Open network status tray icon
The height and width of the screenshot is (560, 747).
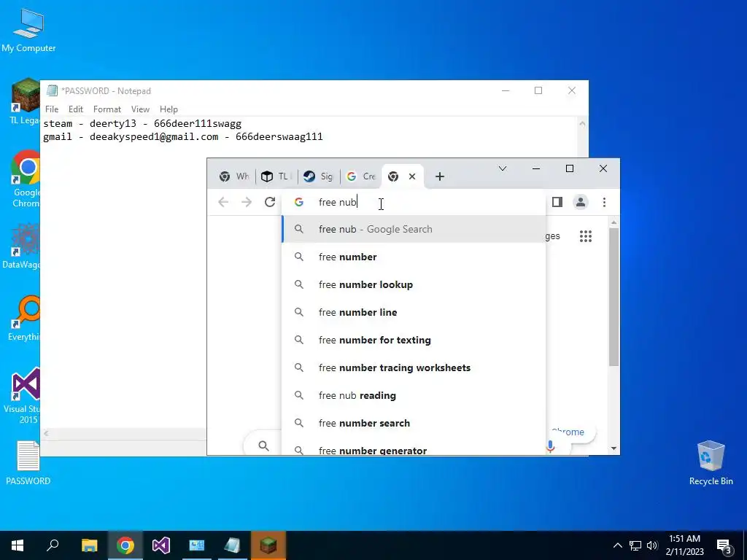[635, 545]
